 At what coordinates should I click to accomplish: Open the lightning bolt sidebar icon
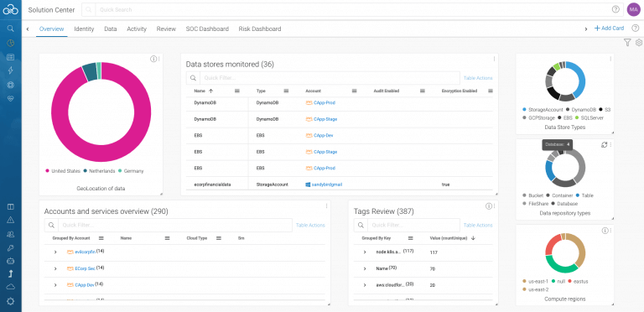click(x=11, y=70)
